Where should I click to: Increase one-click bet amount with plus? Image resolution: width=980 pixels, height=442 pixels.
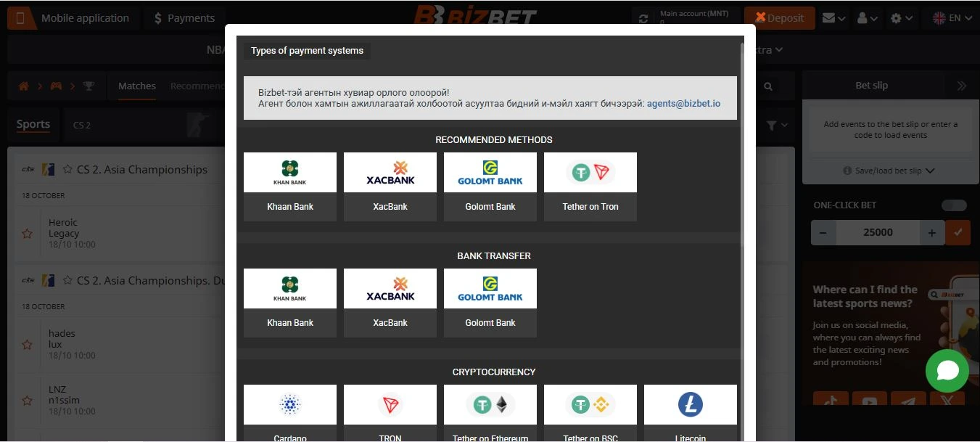pyautogui.click(x=932, y=232)
